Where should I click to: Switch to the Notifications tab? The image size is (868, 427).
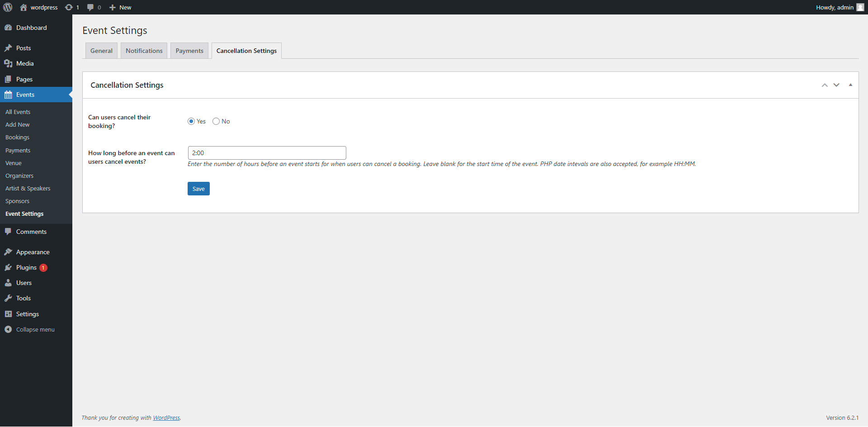[144, 51]
